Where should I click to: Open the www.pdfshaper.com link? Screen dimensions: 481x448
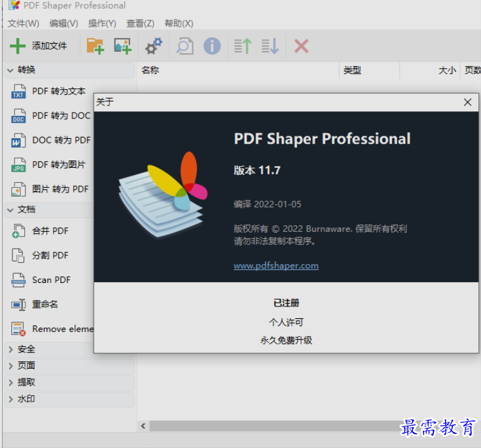coord(276,266)
